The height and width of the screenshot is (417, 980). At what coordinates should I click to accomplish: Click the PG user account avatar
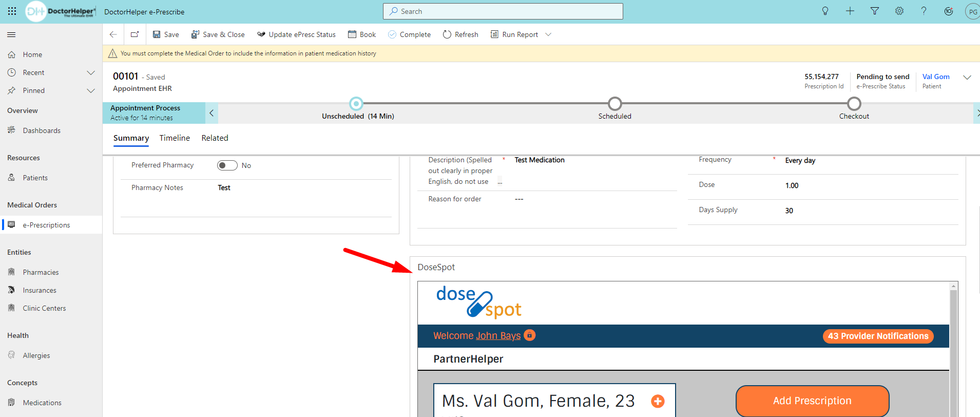tap(972, 11)
